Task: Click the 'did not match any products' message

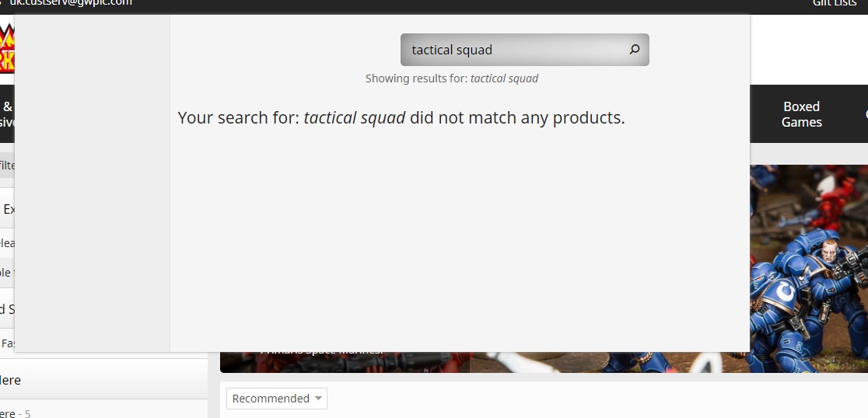Action: point(401,118)
